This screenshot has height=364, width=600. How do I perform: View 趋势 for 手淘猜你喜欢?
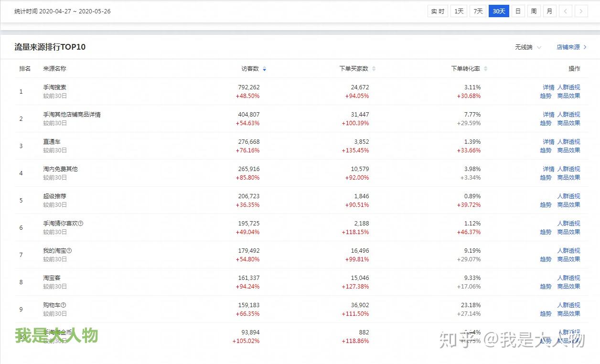pyautogui.click(x=546, y=232)
